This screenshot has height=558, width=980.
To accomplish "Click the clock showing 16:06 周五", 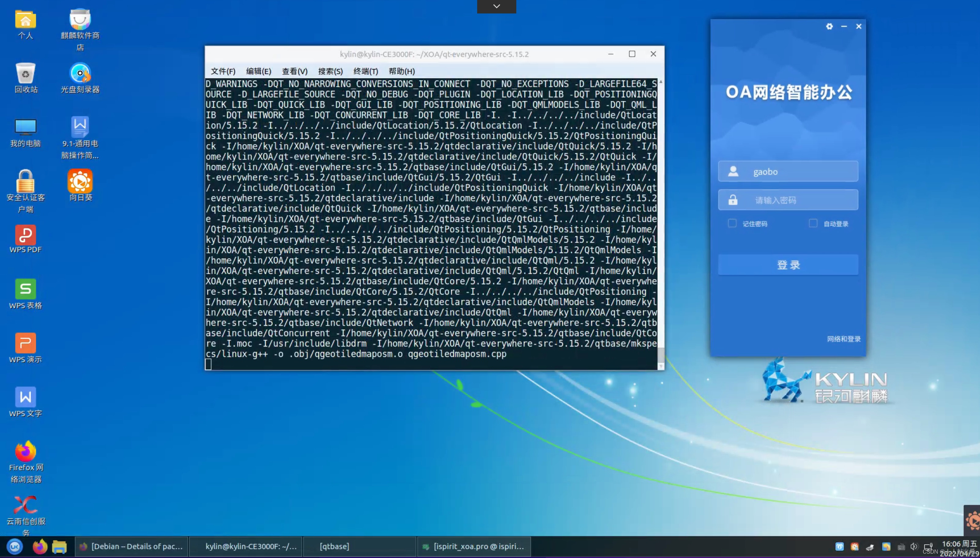I will point(959,544).
